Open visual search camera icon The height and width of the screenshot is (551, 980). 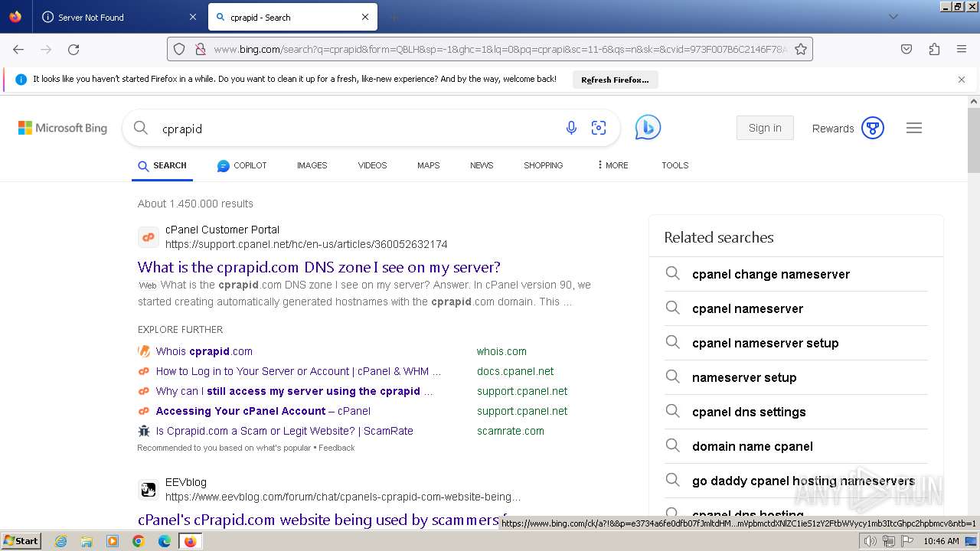(599, 128)
